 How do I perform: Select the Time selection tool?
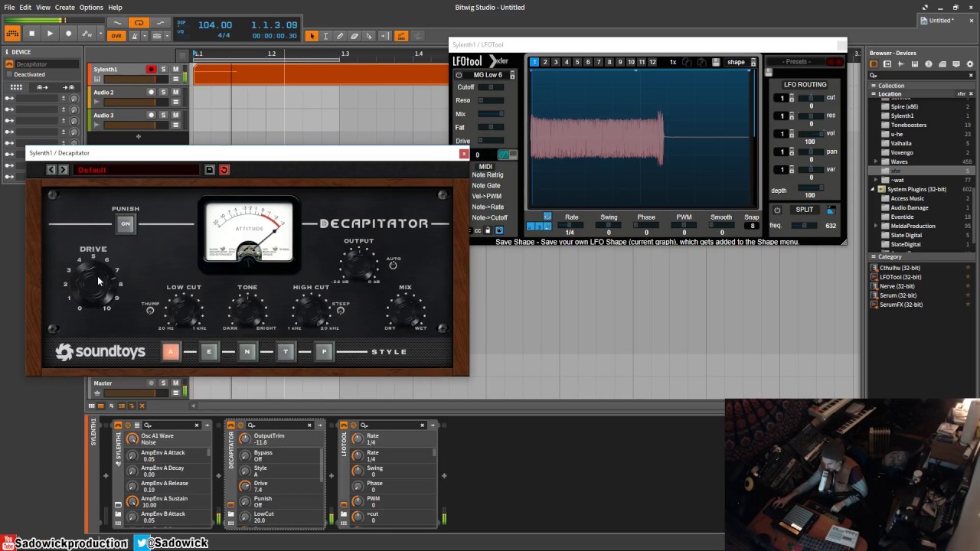(325, 36)
